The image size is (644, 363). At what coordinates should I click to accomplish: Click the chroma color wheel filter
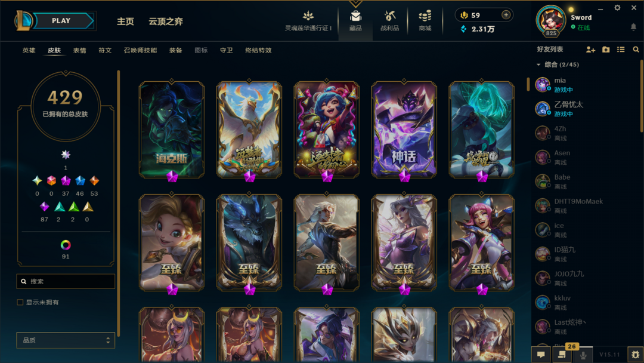tap(66, 245)
